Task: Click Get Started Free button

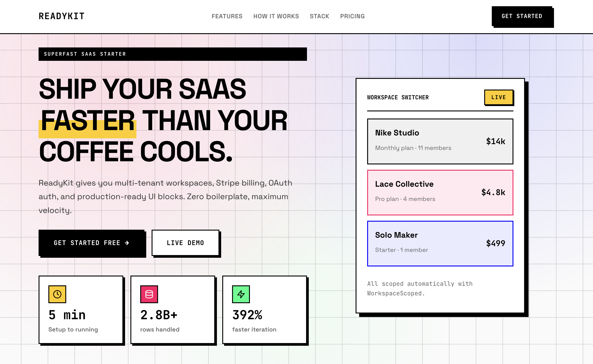Action: (92, 243)
